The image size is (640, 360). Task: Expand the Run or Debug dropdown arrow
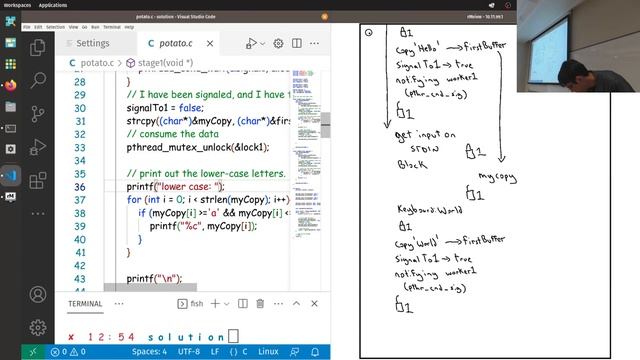(262, 43)
